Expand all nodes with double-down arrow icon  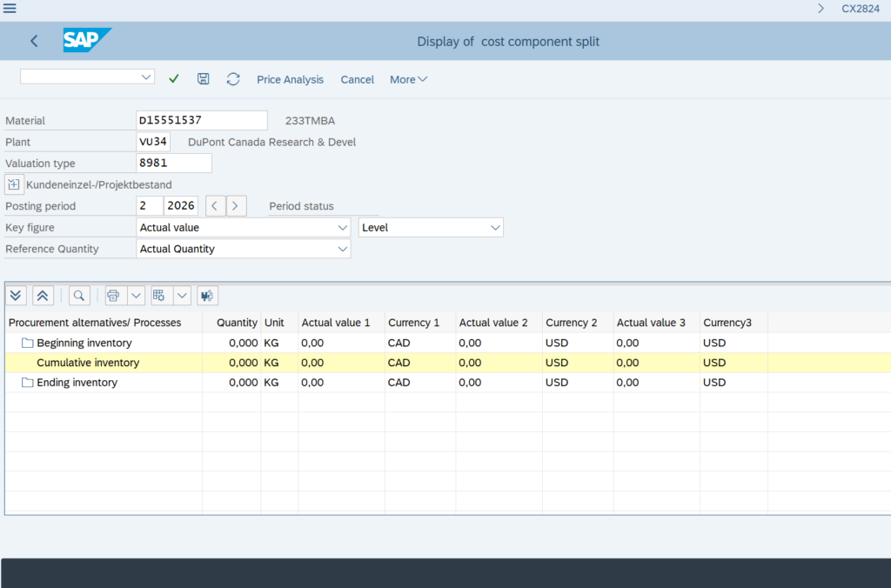[x=17, y=296]
